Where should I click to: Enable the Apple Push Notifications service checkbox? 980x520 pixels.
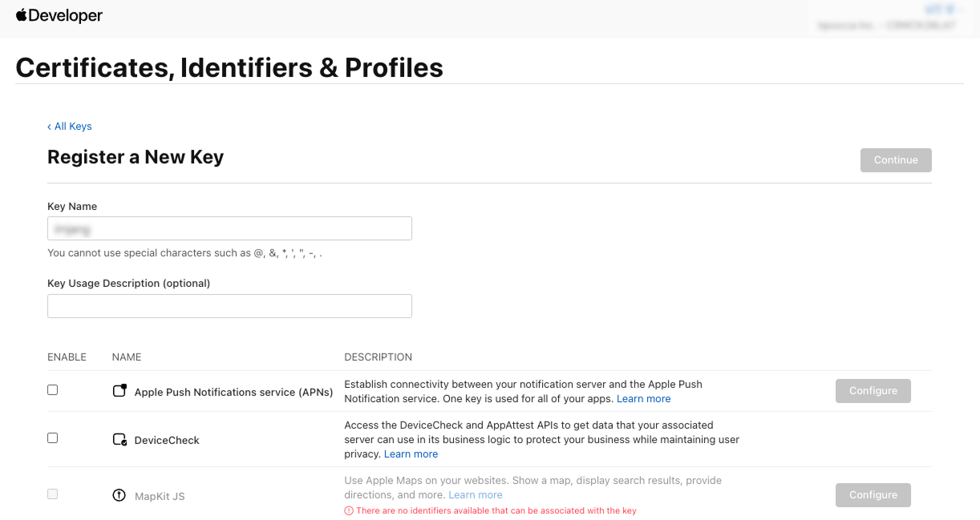53,390
